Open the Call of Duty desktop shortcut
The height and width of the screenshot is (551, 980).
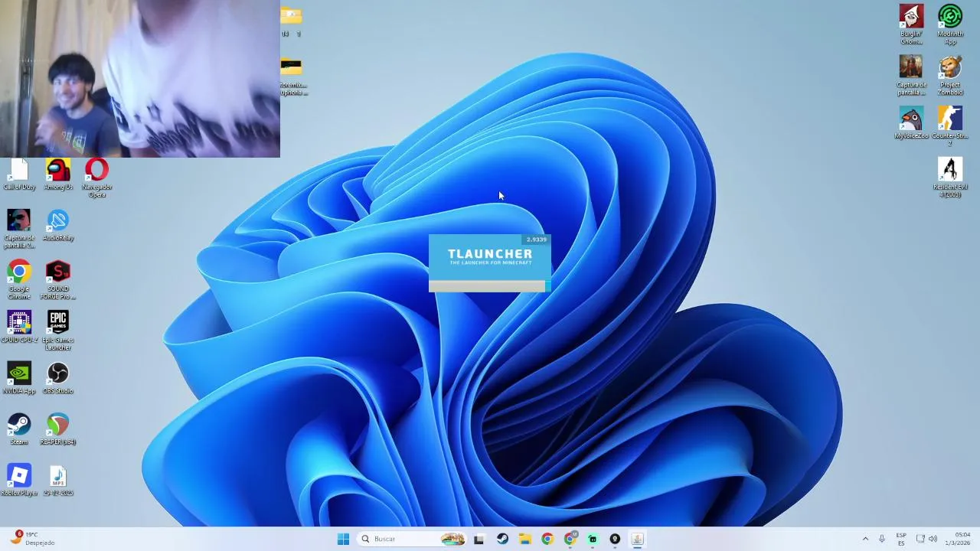click(x=19, y=175)
